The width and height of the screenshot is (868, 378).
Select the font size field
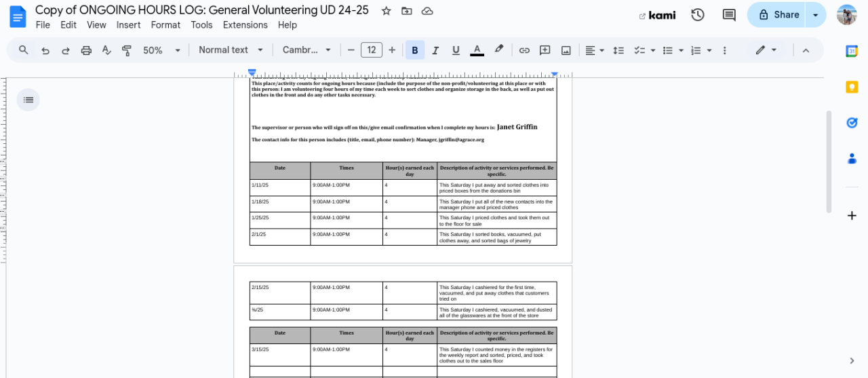point(372,50)
